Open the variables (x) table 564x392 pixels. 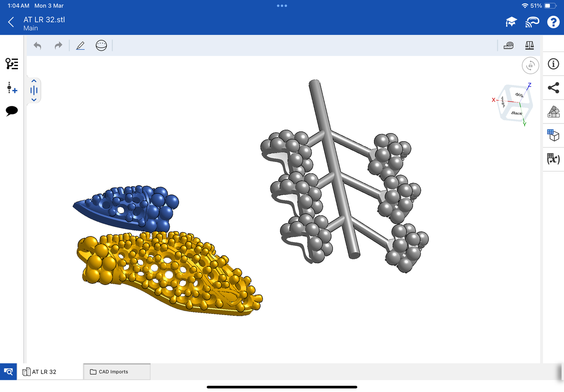(553, 159)
